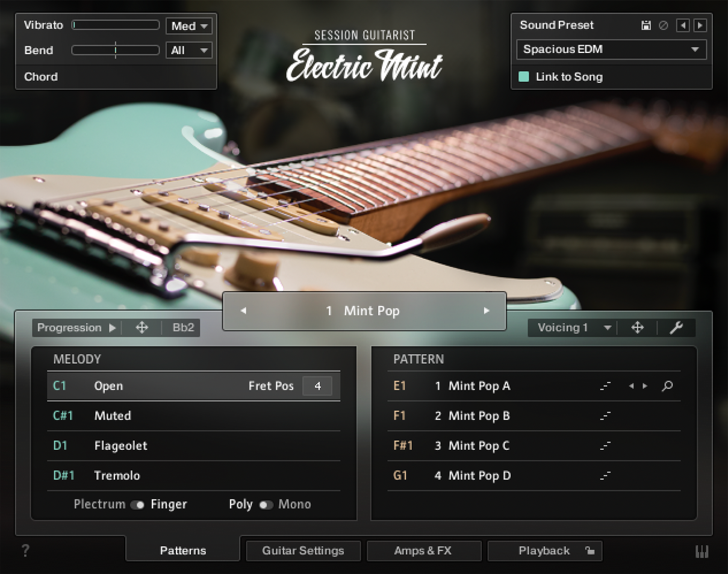Click the bypass icon next to Sound Preset save

tap(663, 25)
